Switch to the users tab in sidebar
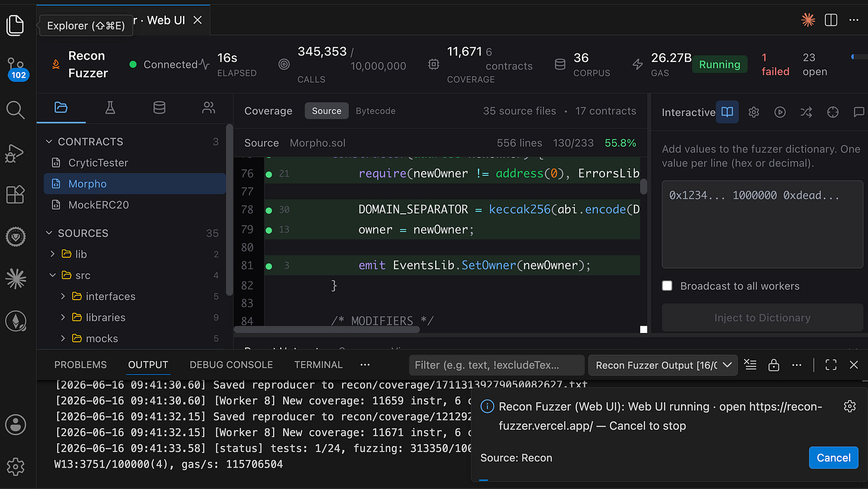The height and width of the screenshot is (489, 868). [208, 108]
